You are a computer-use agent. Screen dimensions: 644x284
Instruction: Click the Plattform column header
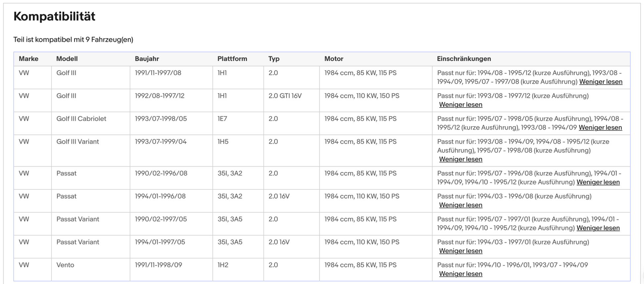(x=232, y=59)
